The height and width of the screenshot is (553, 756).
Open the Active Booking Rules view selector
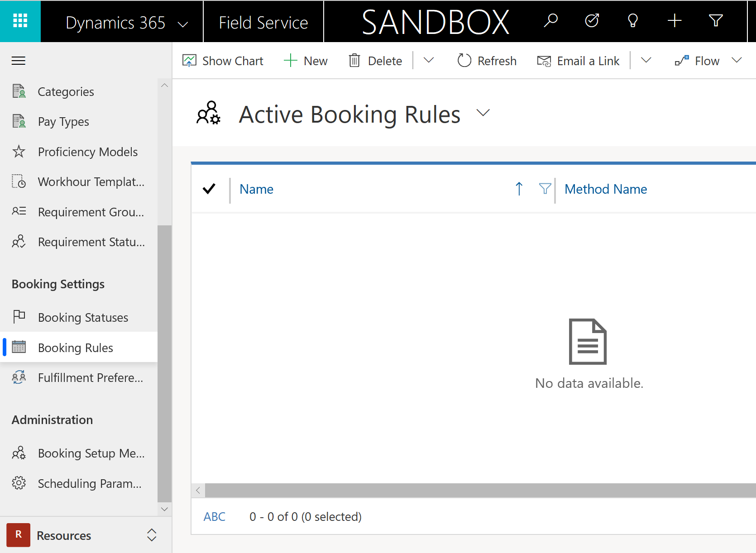tap(483, 113)
